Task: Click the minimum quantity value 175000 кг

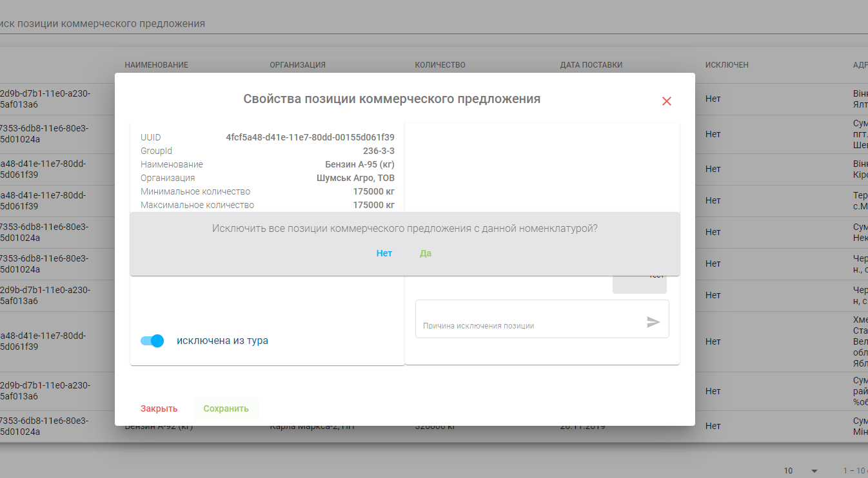Action: tap(374, 191)
